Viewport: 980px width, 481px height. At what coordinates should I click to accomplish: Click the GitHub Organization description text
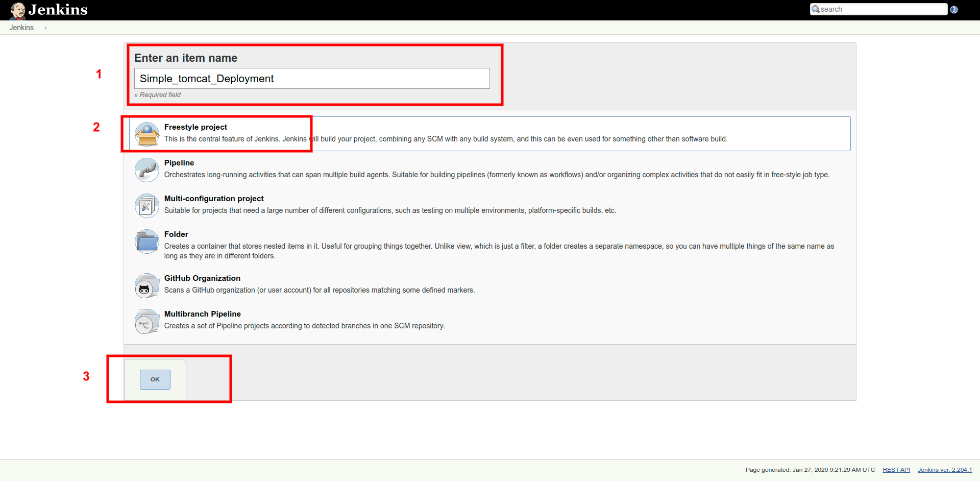[320, 290]
